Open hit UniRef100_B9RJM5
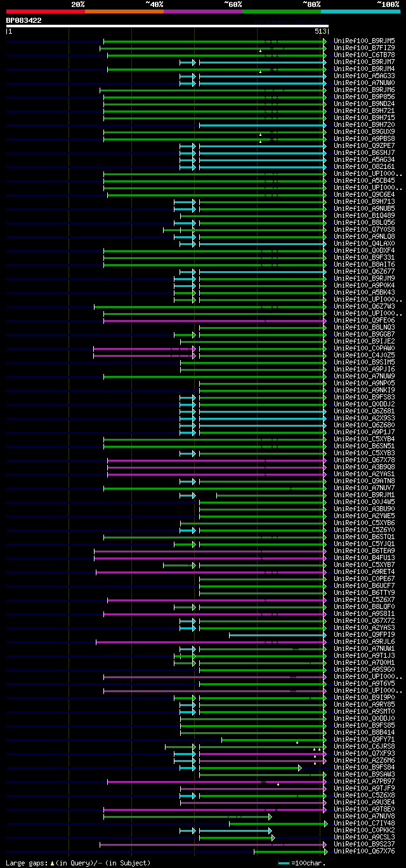406x868 pixels. pyautogui.click(x=365, y=41)
